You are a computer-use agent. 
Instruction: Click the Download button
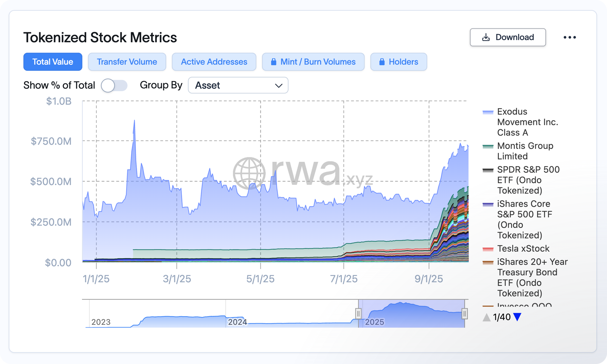coord(508,37)
